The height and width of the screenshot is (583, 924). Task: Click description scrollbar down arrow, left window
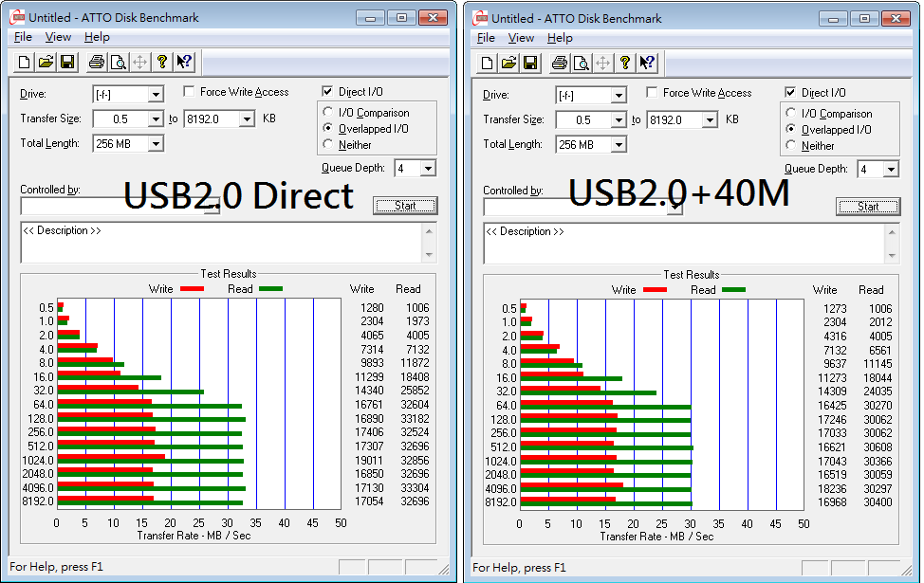click(429, 255)
